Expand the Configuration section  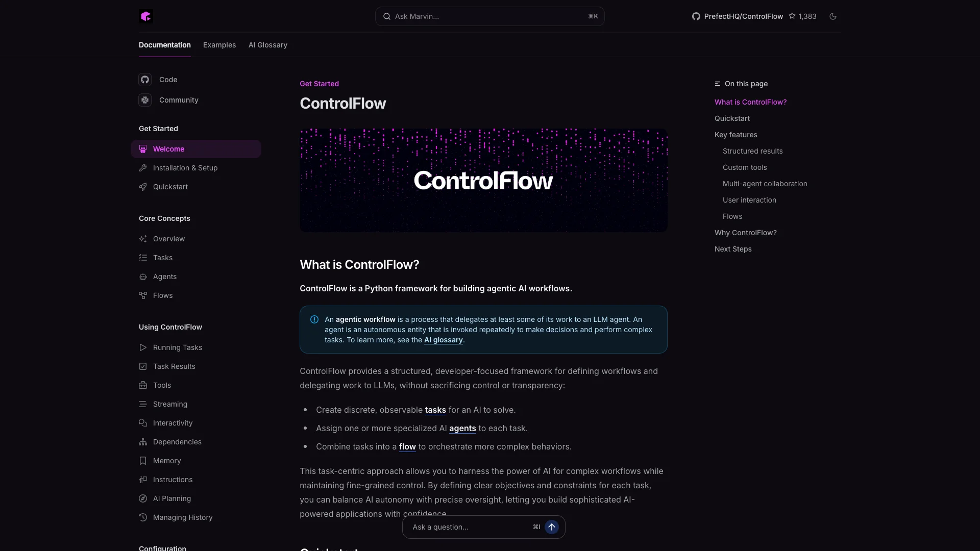coord(162,547)
